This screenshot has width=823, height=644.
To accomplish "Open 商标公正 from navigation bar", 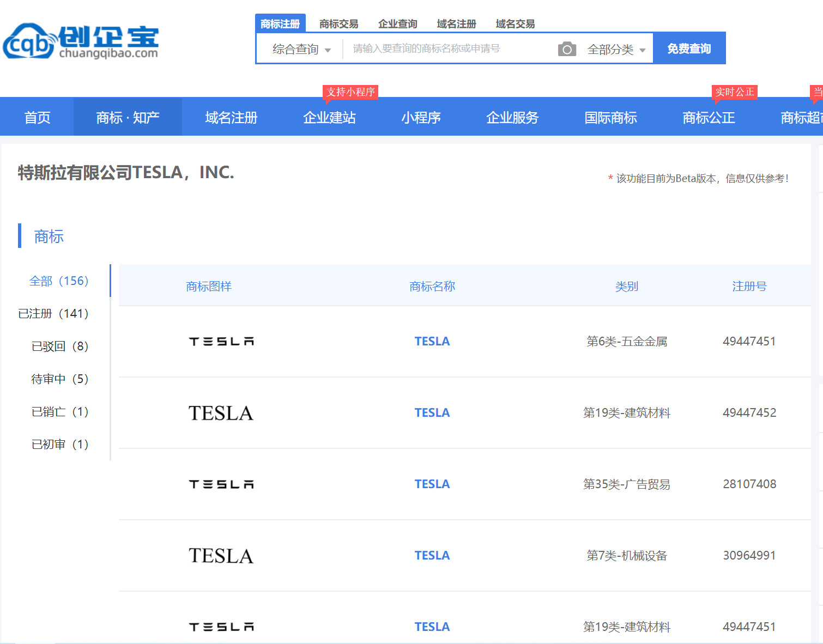I will point(709,117).
